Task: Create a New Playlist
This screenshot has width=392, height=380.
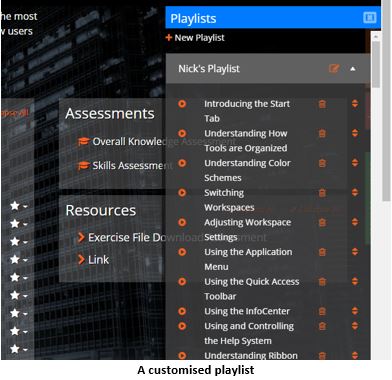Action: click(195, 38)
